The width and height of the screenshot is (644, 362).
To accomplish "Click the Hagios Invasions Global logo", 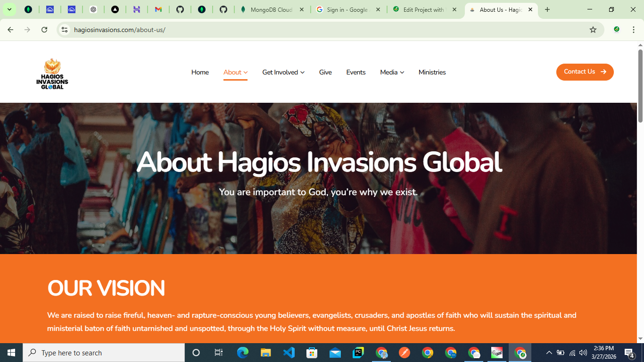I will (x=52, y=74).
